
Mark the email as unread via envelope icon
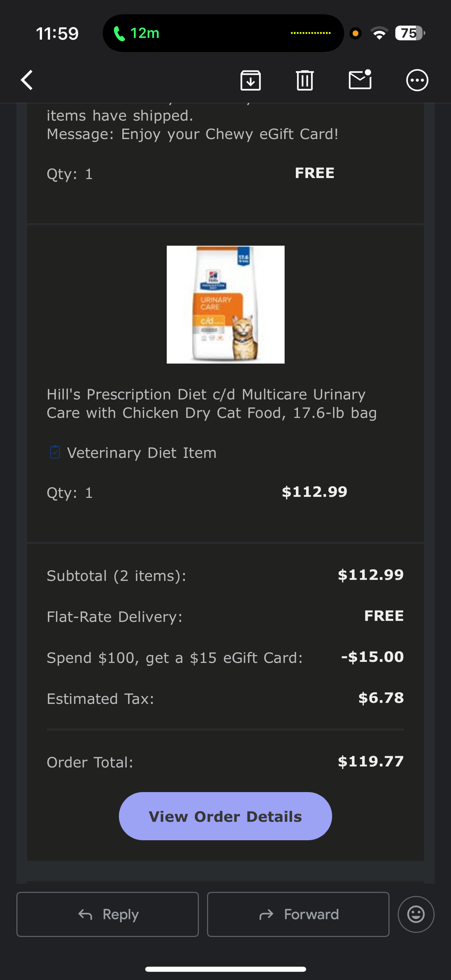360,80
